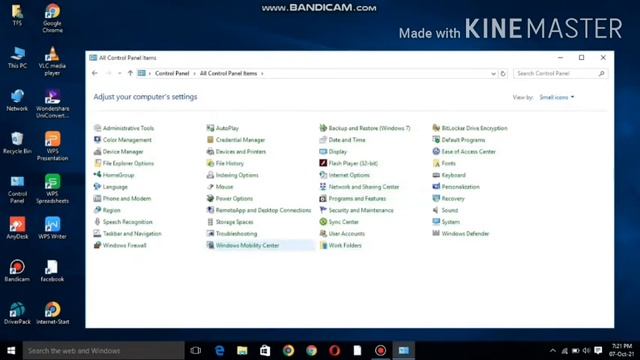Open Ease of Access Center link
Screen dimensions: 640x360
pos(468,152)
